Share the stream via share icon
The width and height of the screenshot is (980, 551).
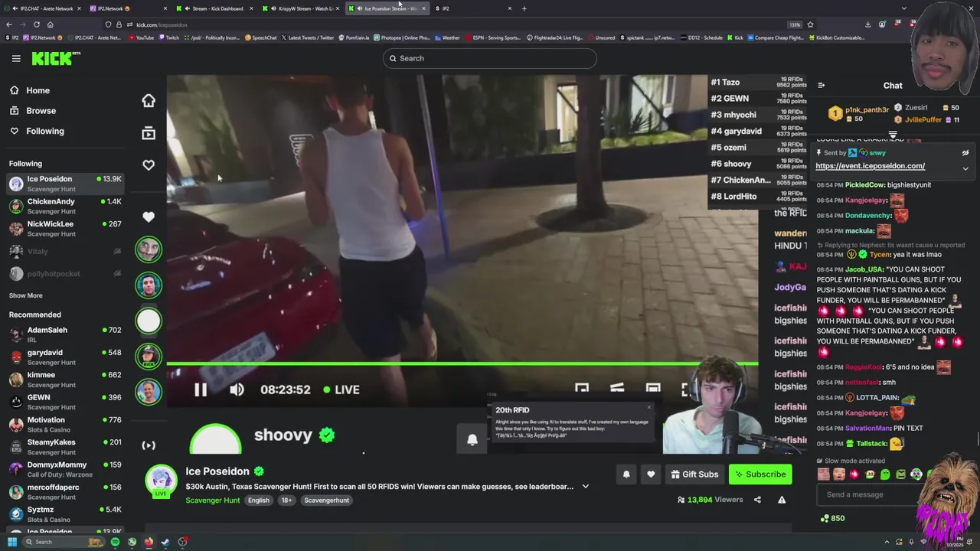(757, 500)
